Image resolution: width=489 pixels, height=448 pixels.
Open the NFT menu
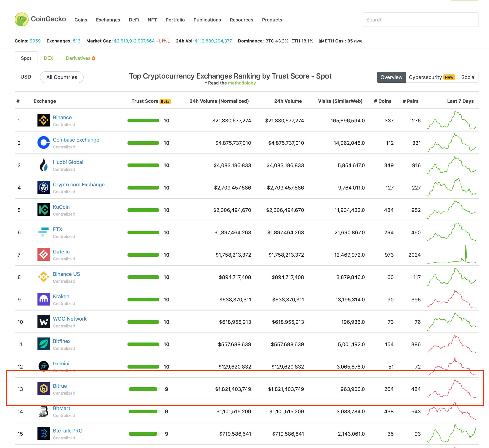(152, 20)
